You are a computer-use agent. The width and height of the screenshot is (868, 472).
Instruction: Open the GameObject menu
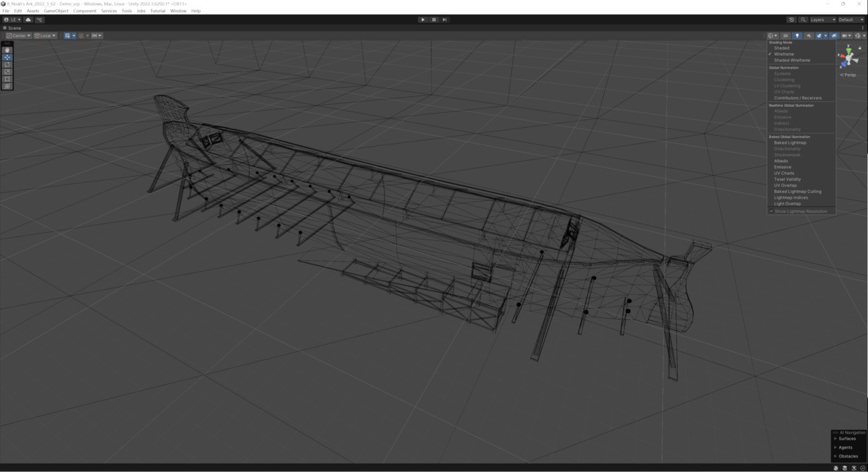point(56,11)
